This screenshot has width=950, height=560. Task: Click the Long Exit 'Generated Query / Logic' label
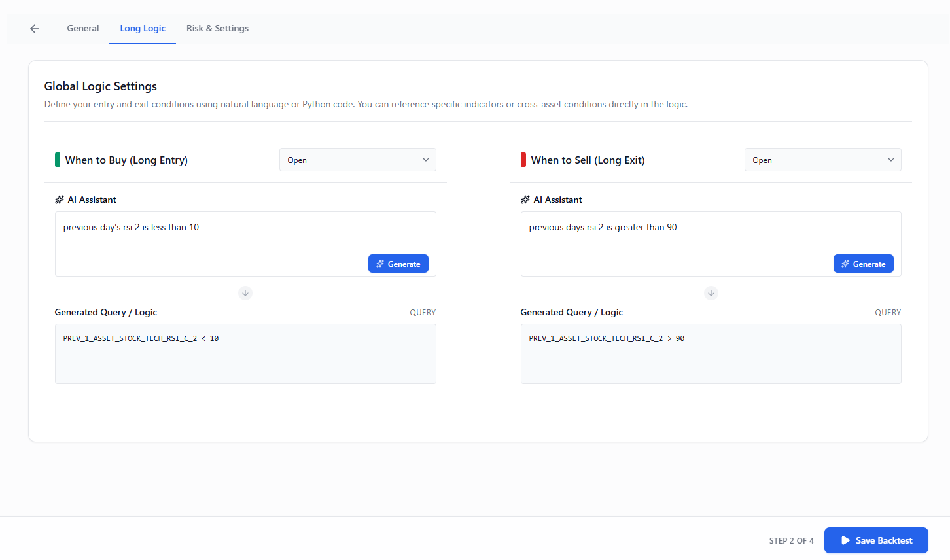click(572, 313)
